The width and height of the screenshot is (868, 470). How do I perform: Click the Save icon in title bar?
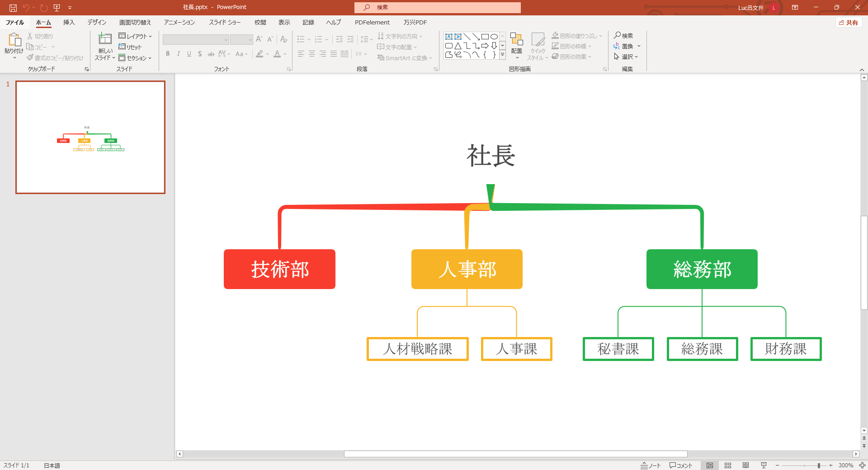point(13,8)
